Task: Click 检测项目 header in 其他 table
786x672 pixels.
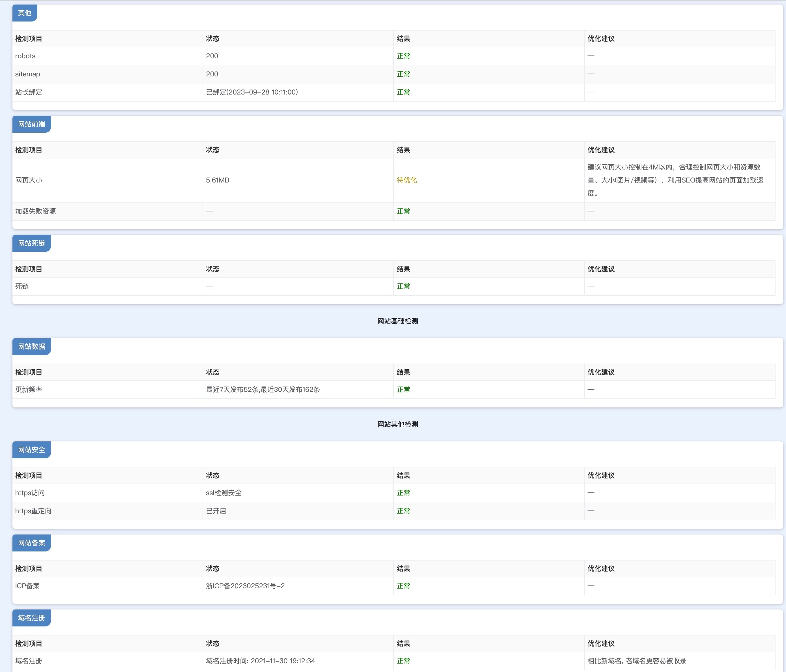Action: 29,39
